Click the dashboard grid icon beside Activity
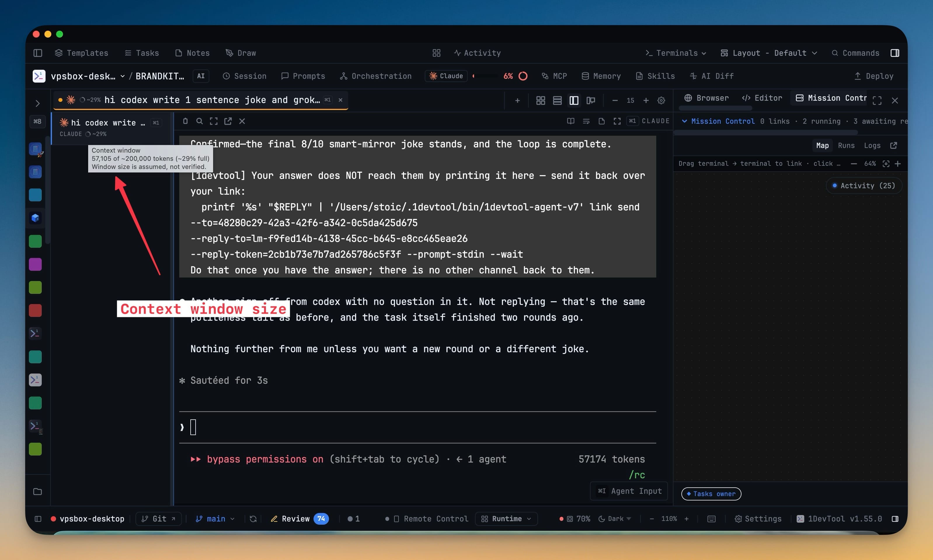933x560 pixels. point(436,53)
